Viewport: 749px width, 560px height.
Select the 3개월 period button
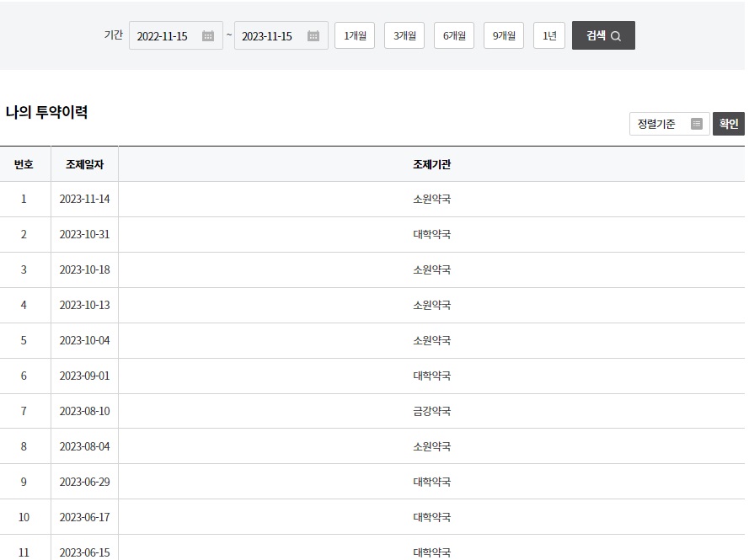pyautogui.click(x=404, y=35)
